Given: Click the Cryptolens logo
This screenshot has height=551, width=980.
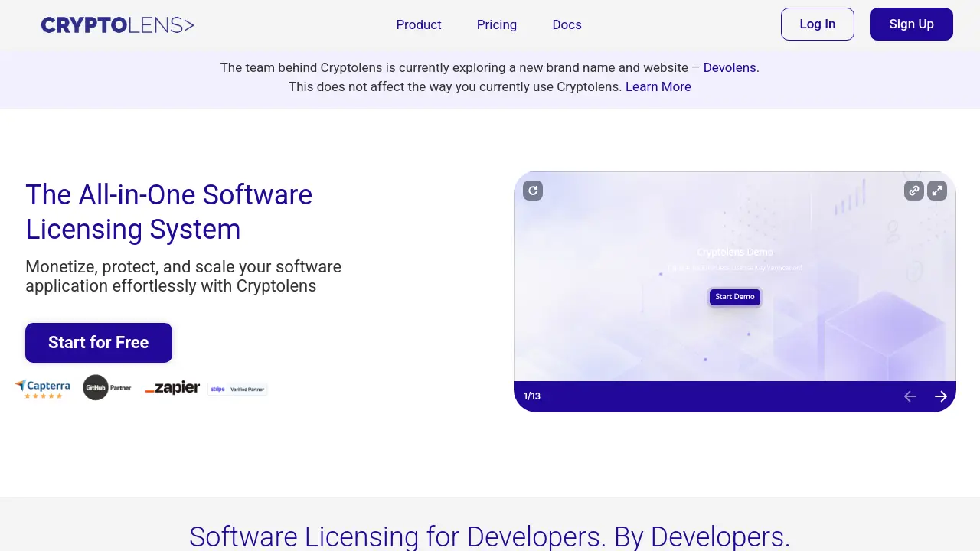Looking at the screenshot, I should 117,25.
